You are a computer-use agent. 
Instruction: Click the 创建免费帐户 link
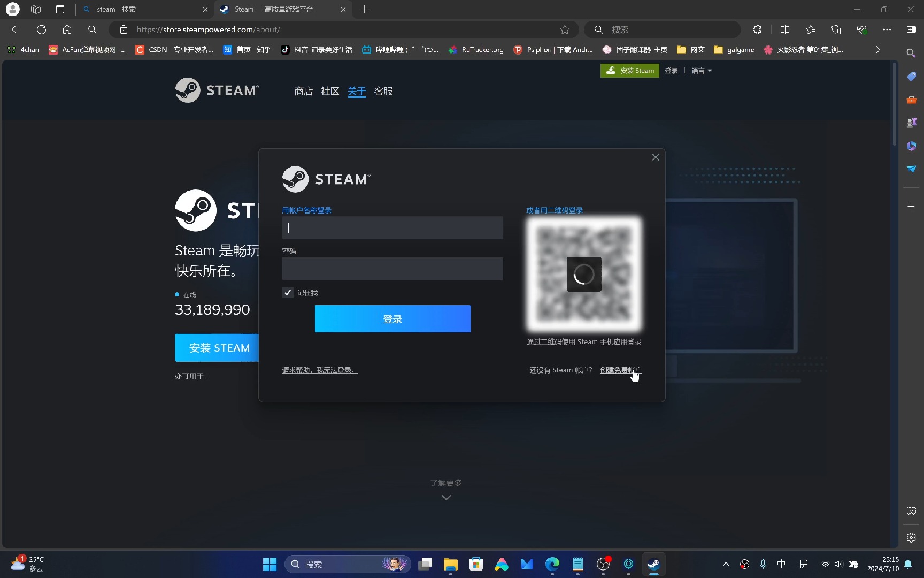[621, 370]
